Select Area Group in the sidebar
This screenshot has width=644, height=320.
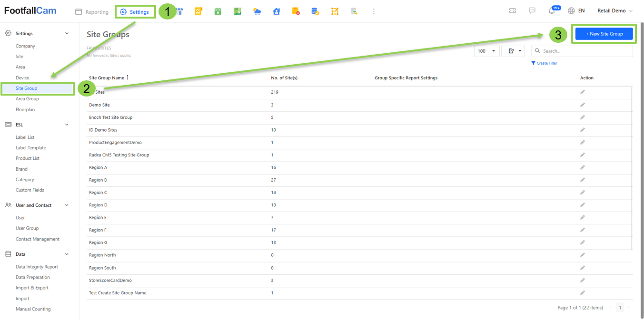27,99
